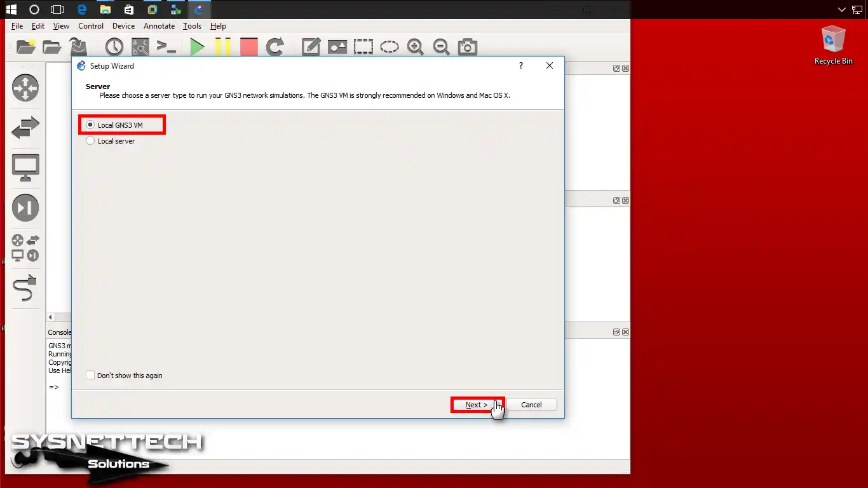Click the horizontal scrollbar left arrow
The height and width of the screenshot is (488, 868).
(51, 317)
